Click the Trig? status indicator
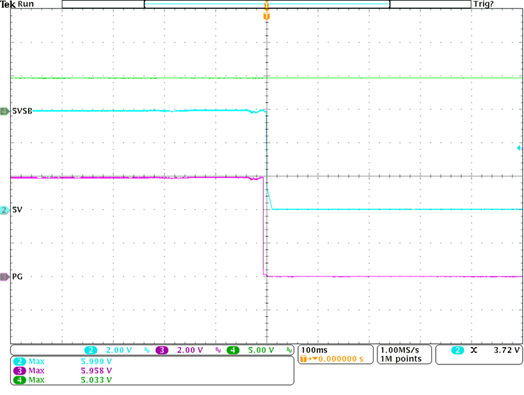Viewport: 524px width, 395px height. tap(483, 4)
